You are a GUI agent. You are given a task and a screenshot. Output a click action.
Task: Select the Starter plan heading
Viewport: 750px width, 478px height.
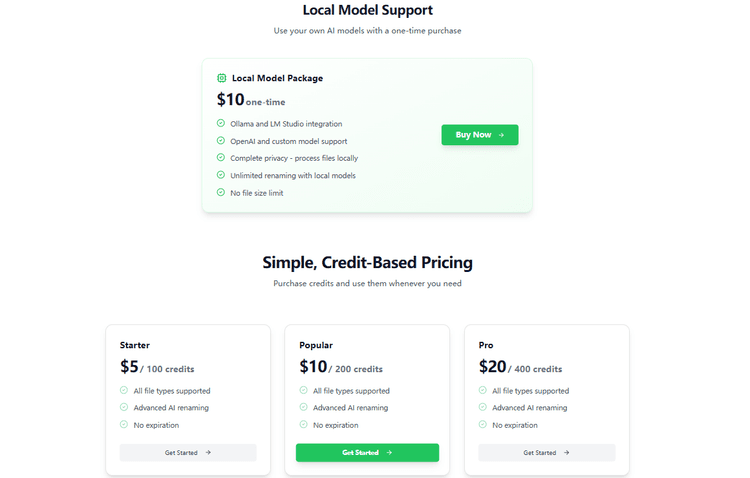(135, 345)
